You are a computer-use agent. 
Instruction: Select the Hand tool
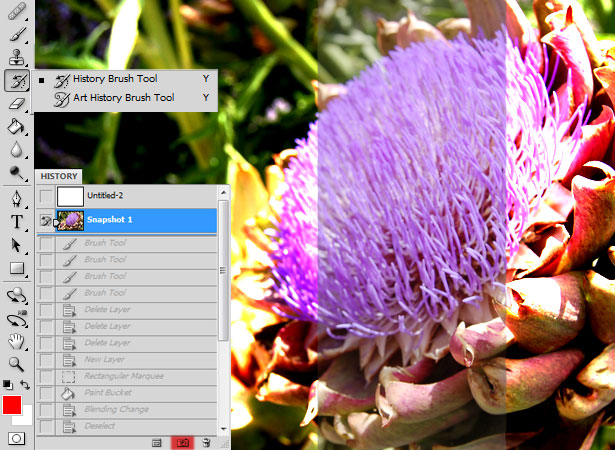16,342
